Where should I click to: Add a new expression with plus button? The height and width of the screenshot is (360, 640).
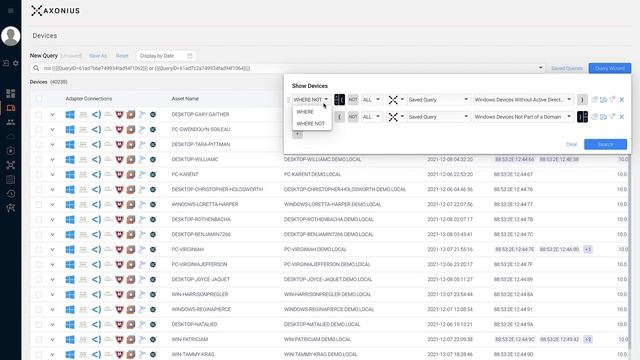[297, 134]
